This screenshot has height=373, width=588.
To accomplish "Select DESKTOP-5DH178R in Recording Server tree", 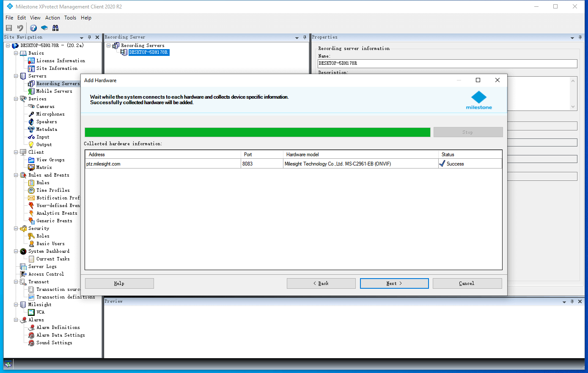I will pos(148,52).
